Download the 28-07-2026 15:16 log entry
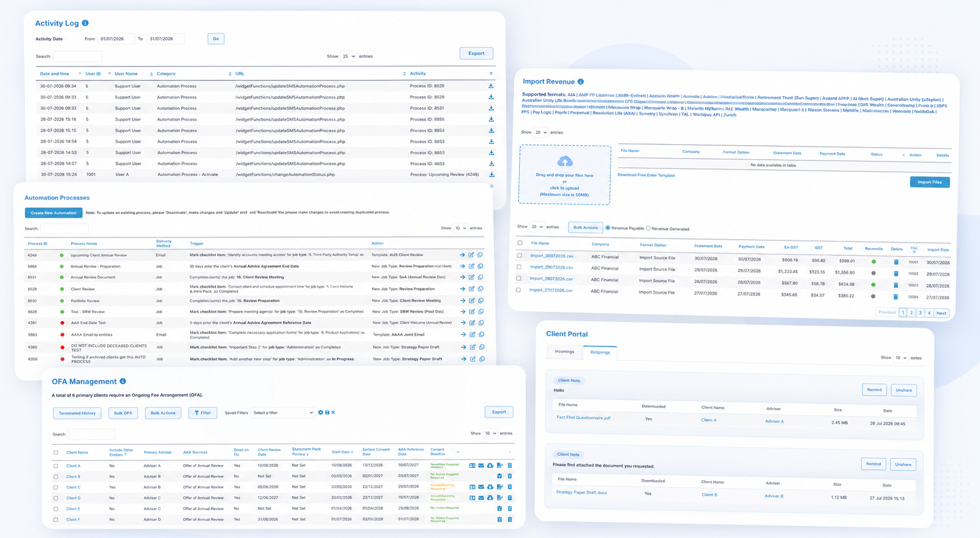This screenshot has width=980, height=538. (491, 119)
